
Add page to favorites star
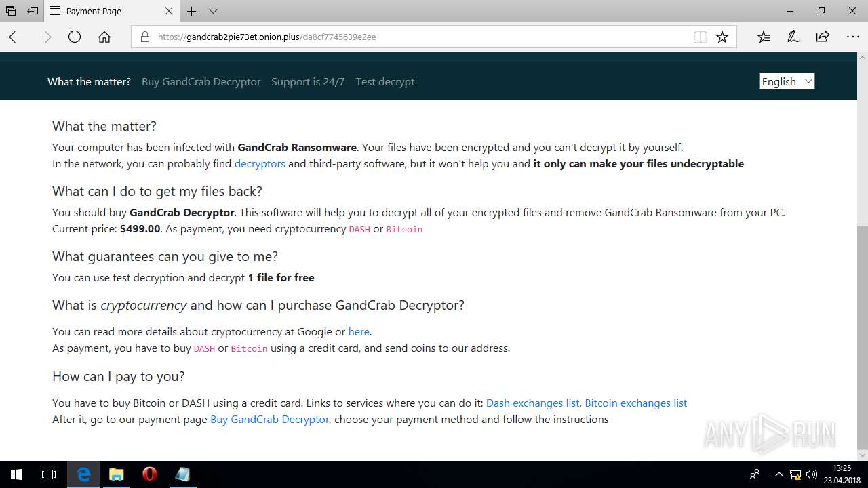coord(722,37)
